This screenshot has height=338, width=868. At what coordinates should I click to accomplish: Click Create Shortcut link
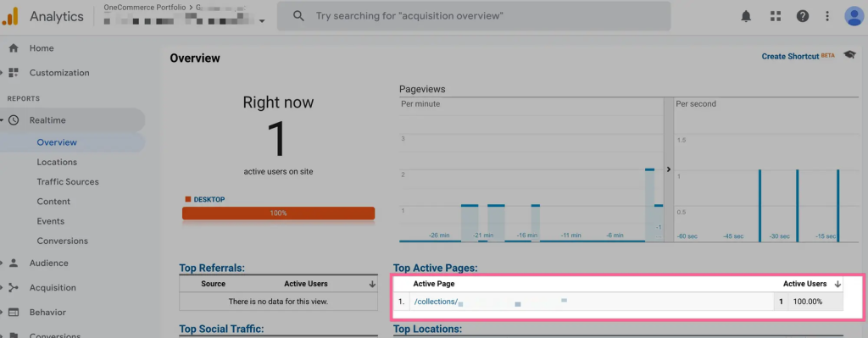click(790, 57)
